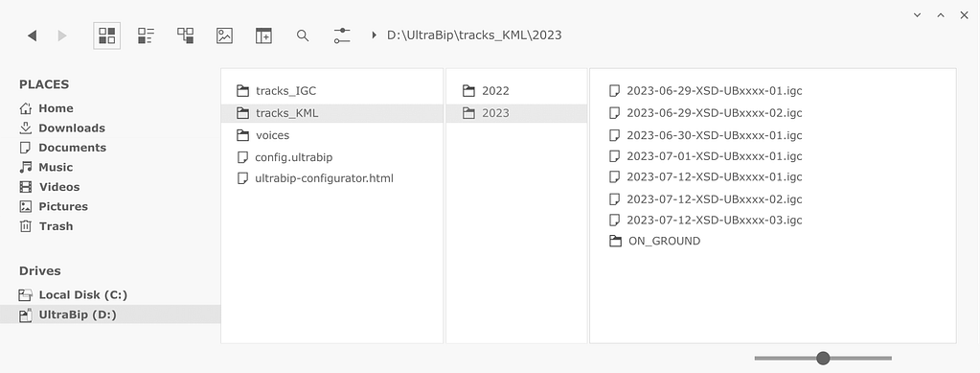Select the 2023 folder
Image resolution: width=980 pixels, height=373 pixels.
pyautogui.click(x=516, y=113)
